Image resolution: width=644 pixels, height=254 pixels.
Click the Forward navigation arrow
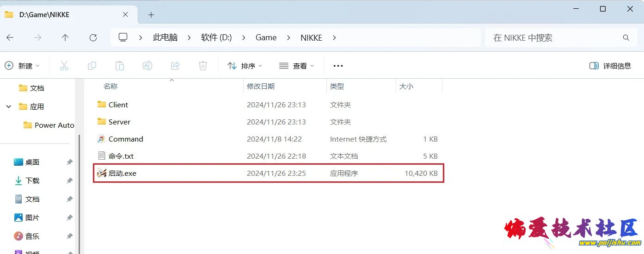37,37
